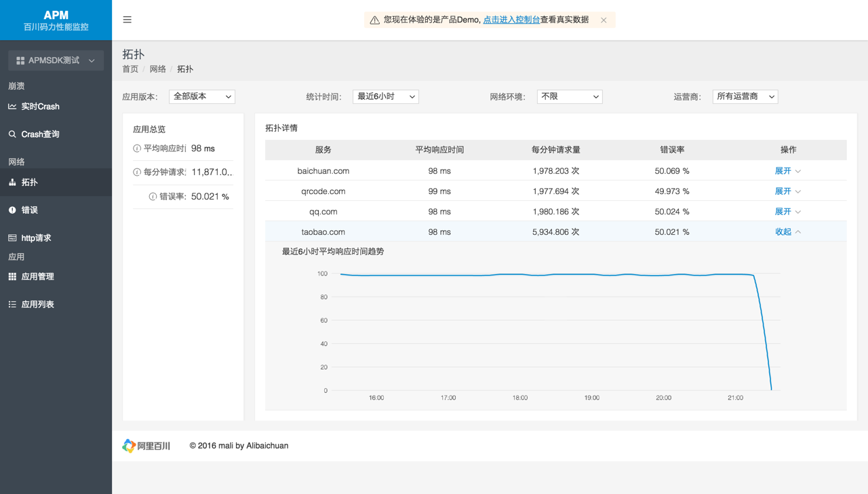
Task: Click the 服务 column header
Action: pos(323,150)
